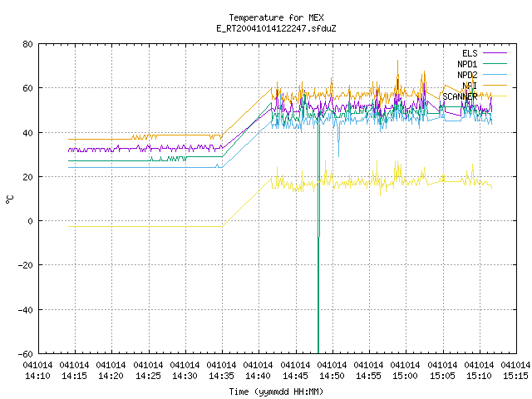Image resolution: width=532 pixels, height=399 pixels.
Task: Click the green NPD1 legend line sample
Action: pos(495,63)
